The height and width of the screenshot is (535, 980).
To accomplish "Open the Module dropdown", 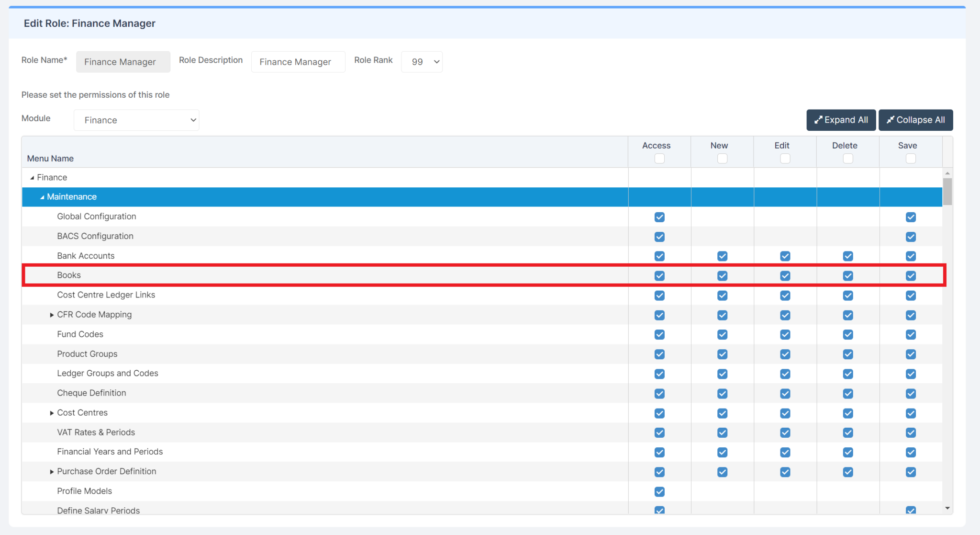I will click(136, 120).
